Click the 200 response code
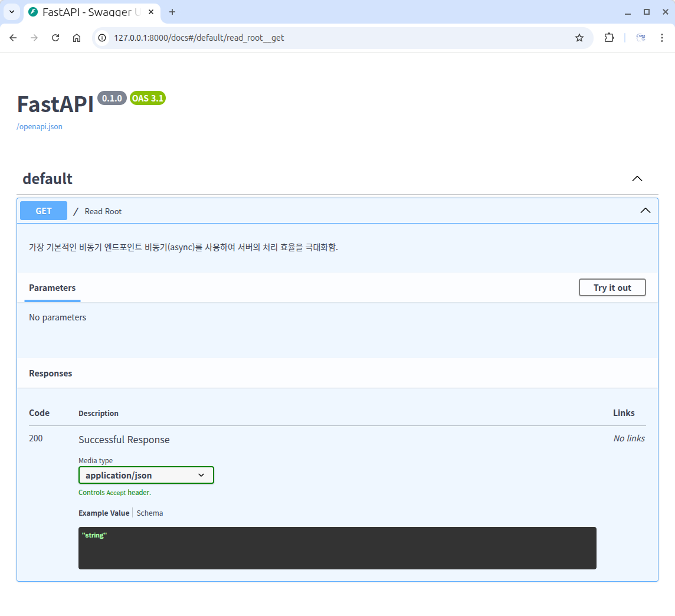 click(36, 438)
